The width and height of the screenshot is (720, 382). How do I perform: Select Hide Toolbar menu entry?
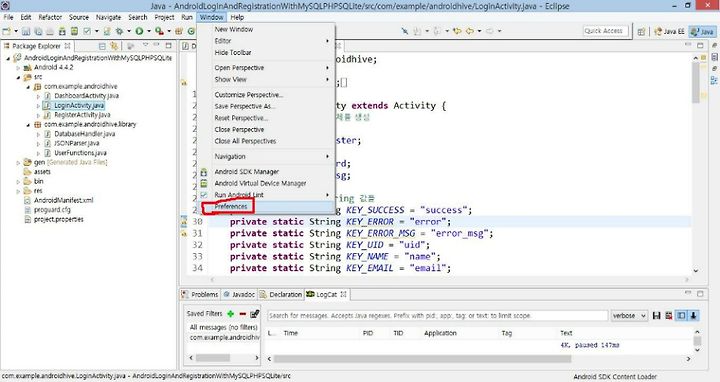(233, 52)
